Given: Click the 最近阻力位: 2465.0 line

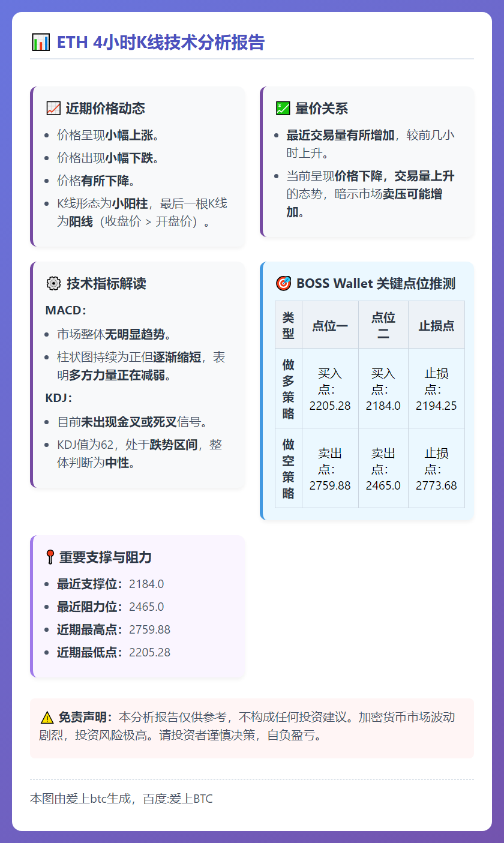Looking at the screenshot, I should pos(110,607).
